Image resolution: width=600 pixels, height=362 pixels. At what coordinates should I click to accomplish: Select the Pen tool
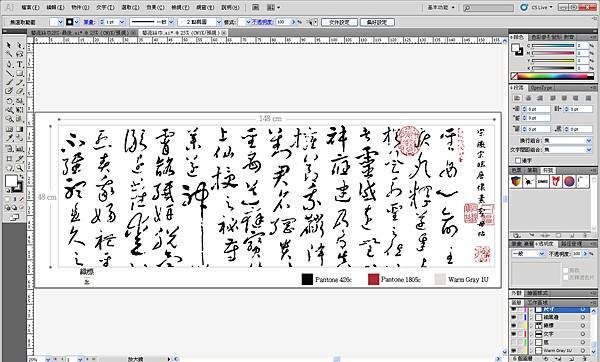coord(9,64)
